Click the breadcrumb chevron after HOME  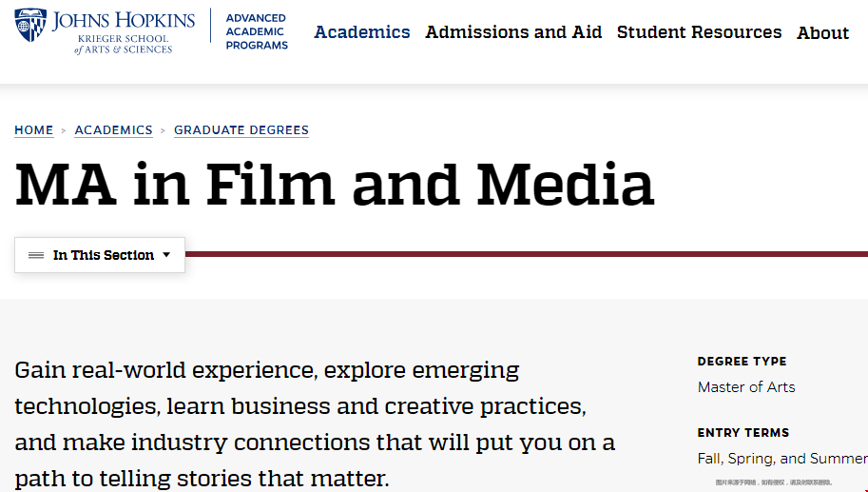64,130
